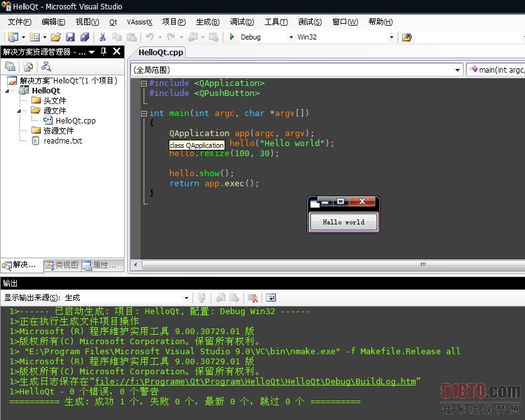Image resolution: width=525 pixels, height=420 pixels.
Task: Open the VAssistX menu
Action: tap(140, 22)
